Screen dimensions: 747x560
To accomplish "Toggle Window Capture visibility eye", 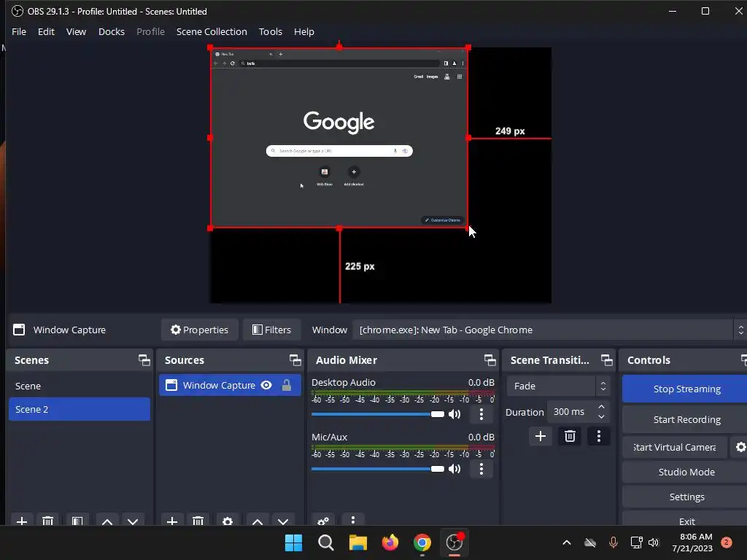I will 266,385.
